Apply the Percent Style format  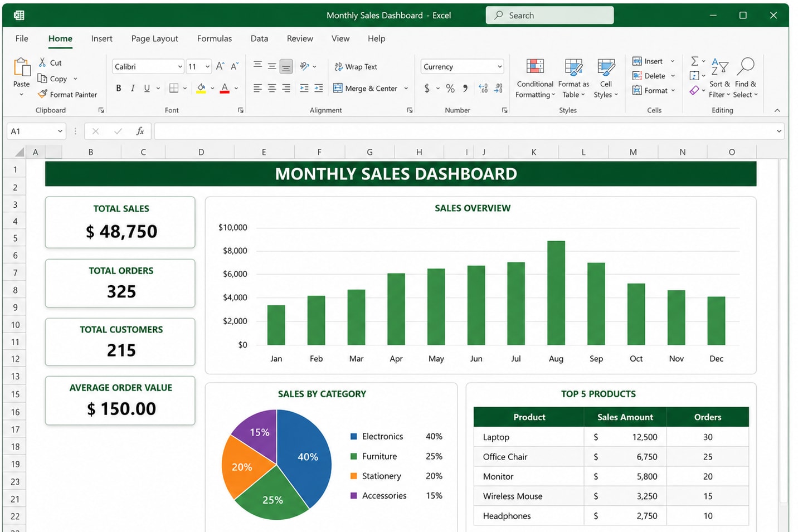450,88
